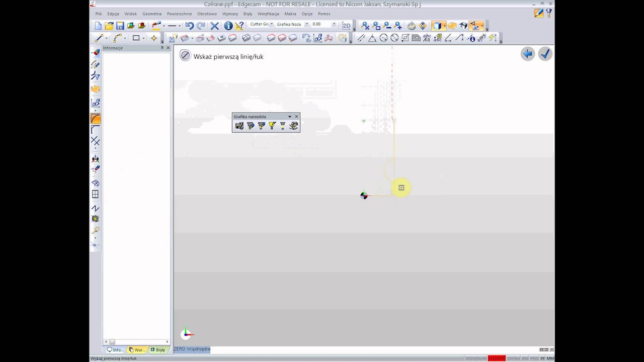Click the Delete X icon
Screen dimensions: 644x362
click(x=214, y=26)
